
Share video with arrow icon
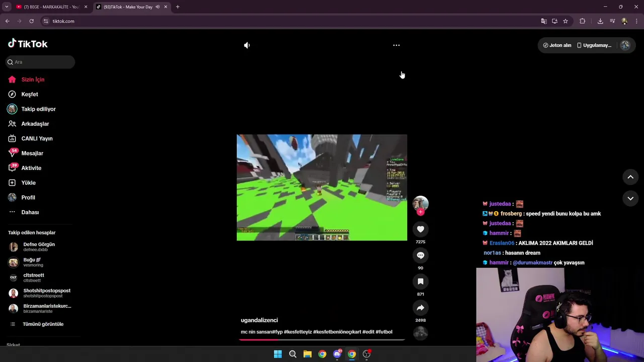click(x=421, y=308)
